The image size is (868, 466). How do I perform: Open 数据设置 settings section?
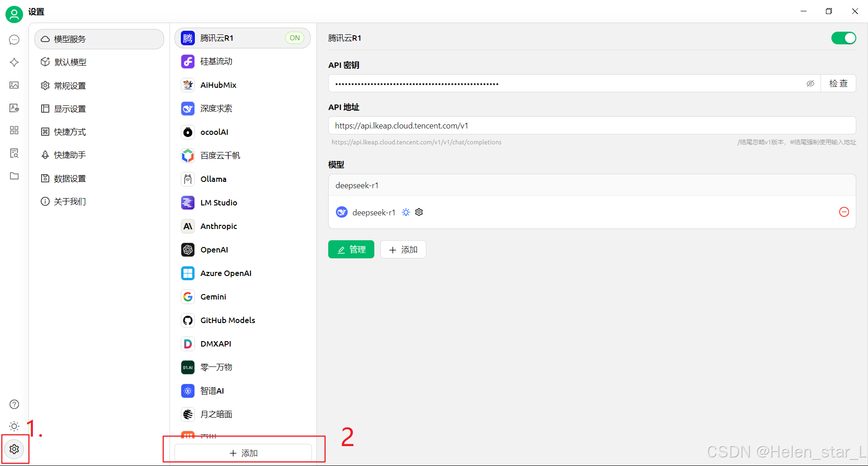click(99, 178)
